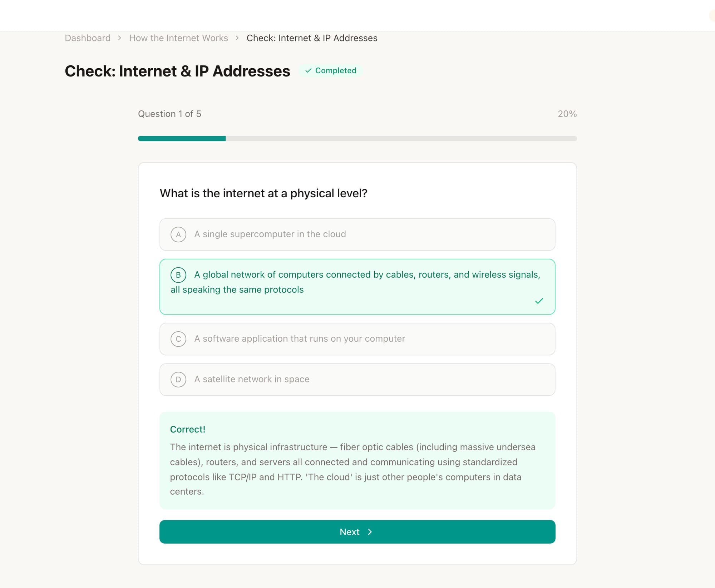
Task: Click current breadcrumb Check: Internet & IP Addresses
Action: 312,38
